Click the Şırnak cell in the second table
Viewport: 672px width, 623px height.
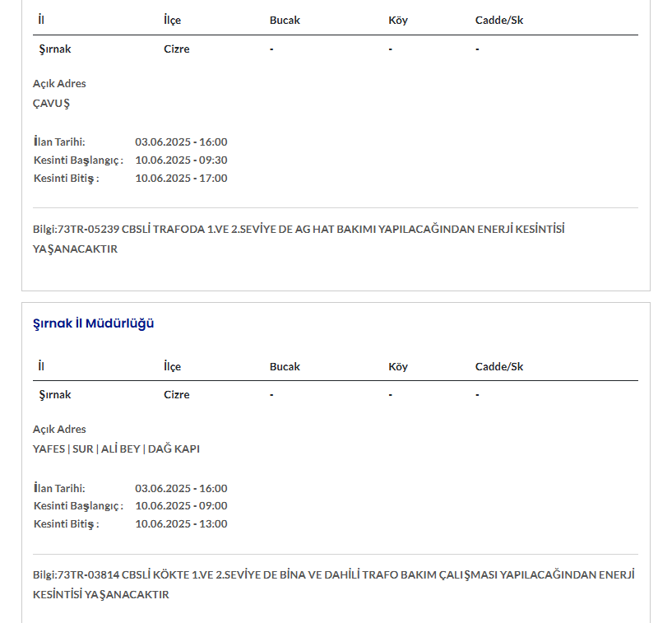point(55,394)
